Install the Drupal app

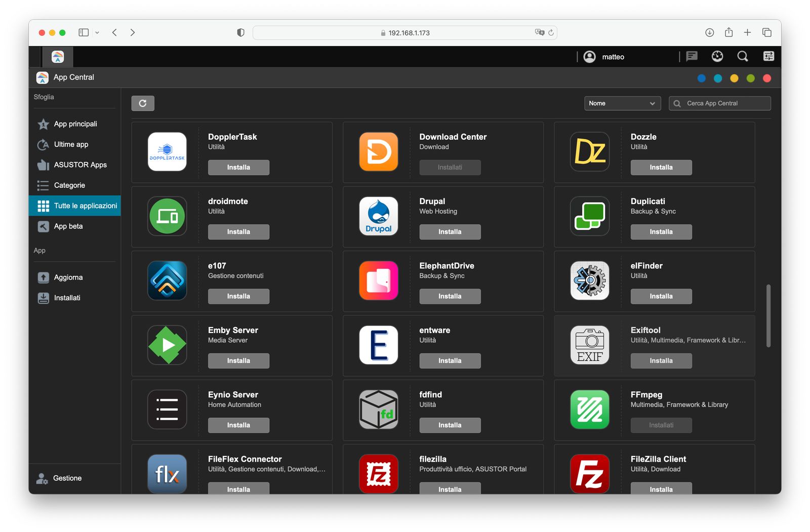tap(450, 232)
